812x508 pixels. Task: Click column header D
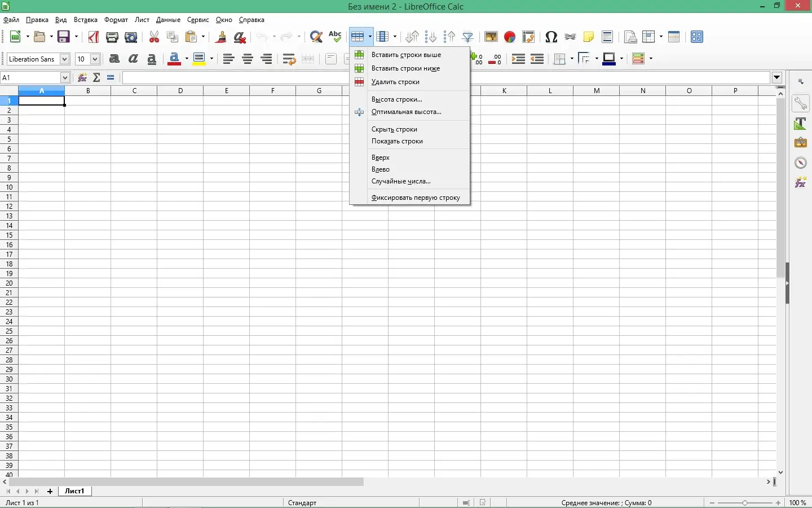180,91
